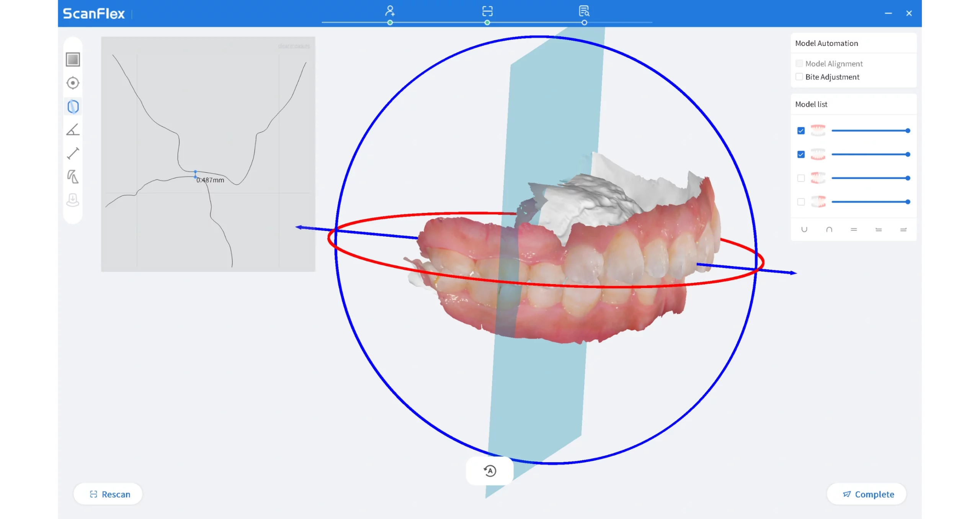Click the fourth model transparency slider
The image size is (980, 519).
[871, 202]
